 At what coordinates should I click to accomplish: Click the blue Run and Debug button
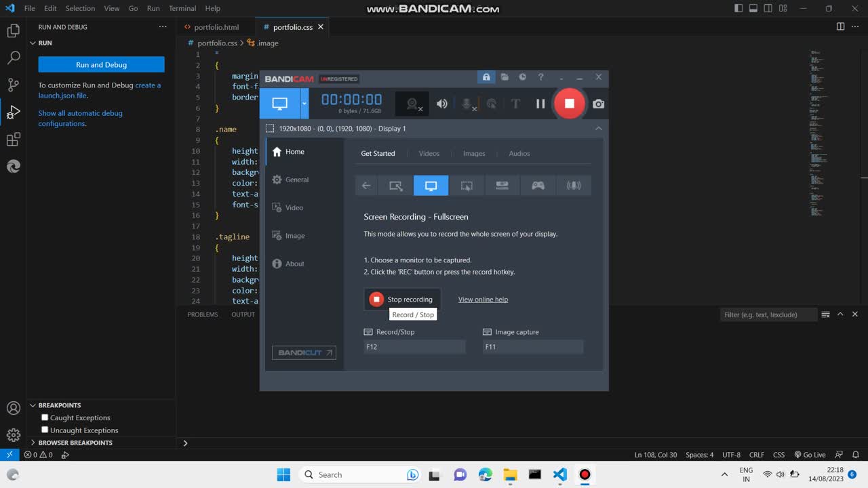101,65
